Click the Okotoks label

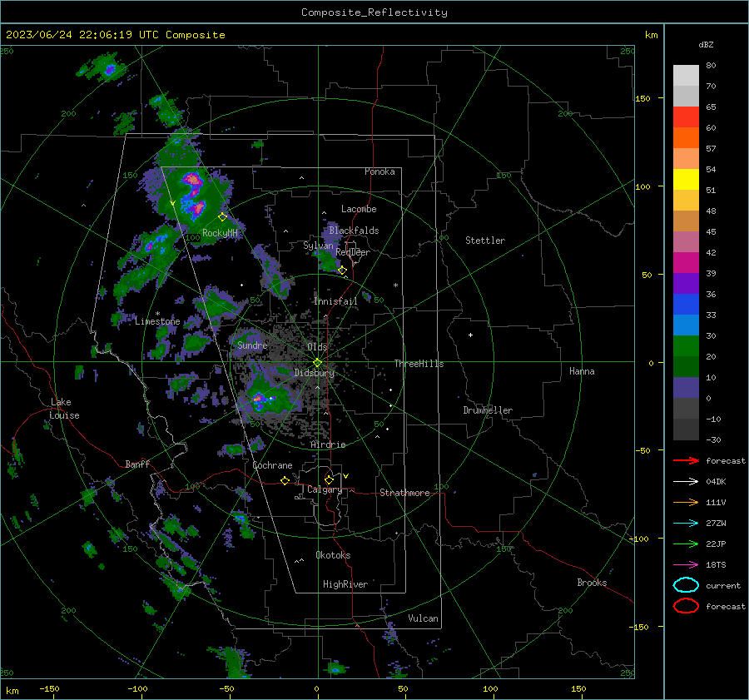333,554
